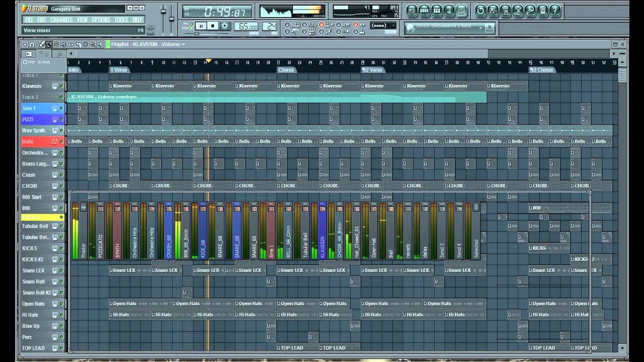
Task: Click the playlist vertical scrollbar down arrow
Action: click(x=622, y=348)
